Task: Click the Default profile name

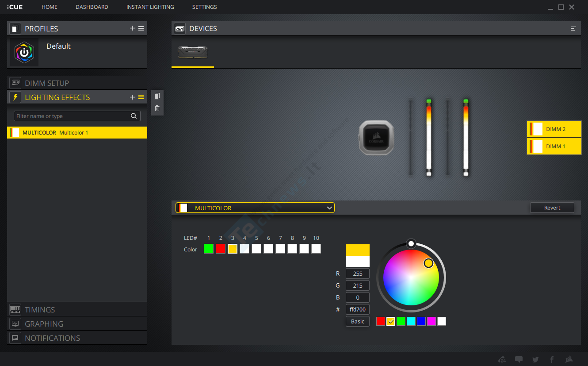Action: (58, 46)
